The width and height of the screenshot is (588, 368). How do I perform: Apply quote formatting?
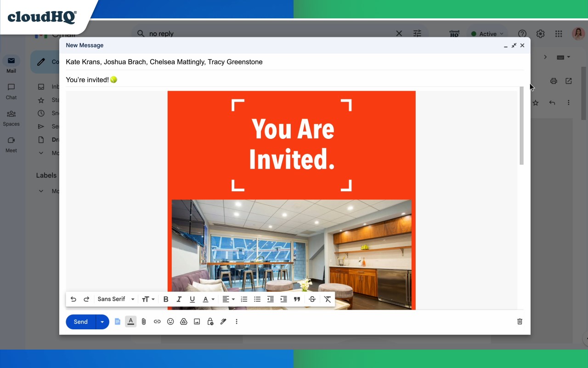297,299
